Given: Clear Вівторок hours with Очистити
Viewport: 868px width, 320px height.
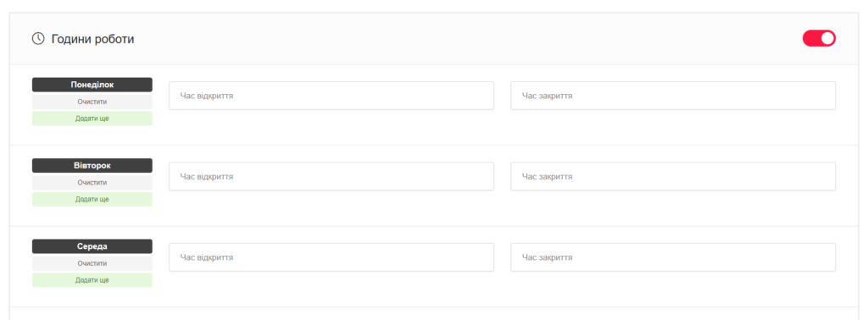Looking at the screenshot, I should [x=92, y=182].
